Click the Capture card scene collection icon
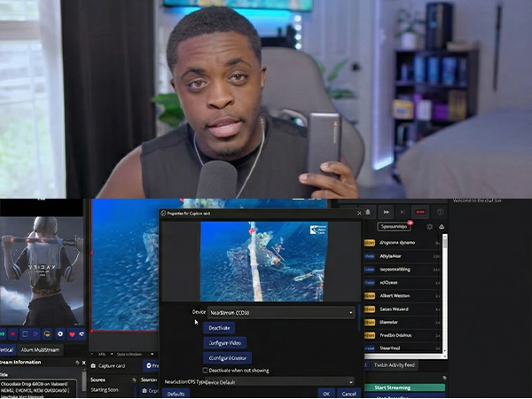 (93, 365)
